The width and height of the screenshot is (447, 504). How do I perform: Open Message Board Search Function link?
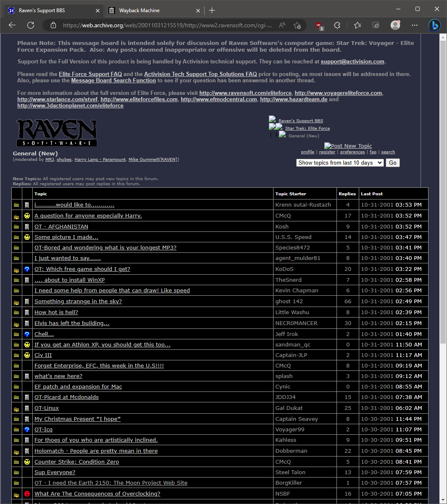(113, 80)
